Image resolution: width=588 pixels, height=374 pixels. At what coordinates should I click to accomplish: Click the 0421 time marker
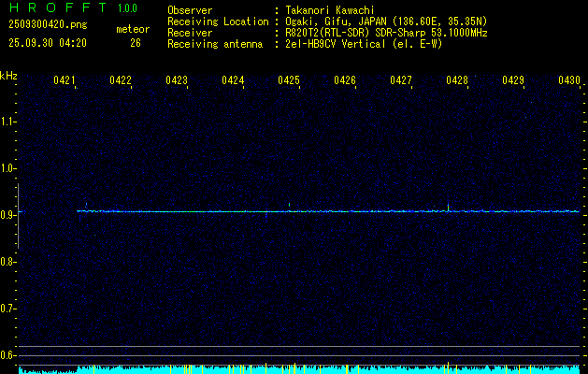65,80
